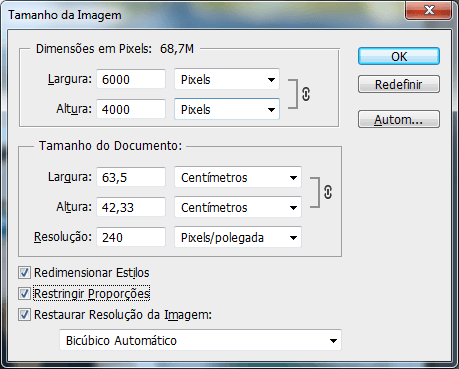The height and width of the screenshot is (369, 459).
Task: Click the Tamanho da Imagem title text
Action: (x=65, y=15)
